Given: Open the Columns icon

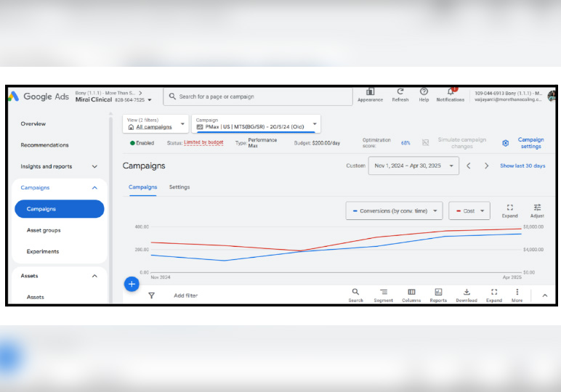Looking at the screenshot, I should [411, 293].
